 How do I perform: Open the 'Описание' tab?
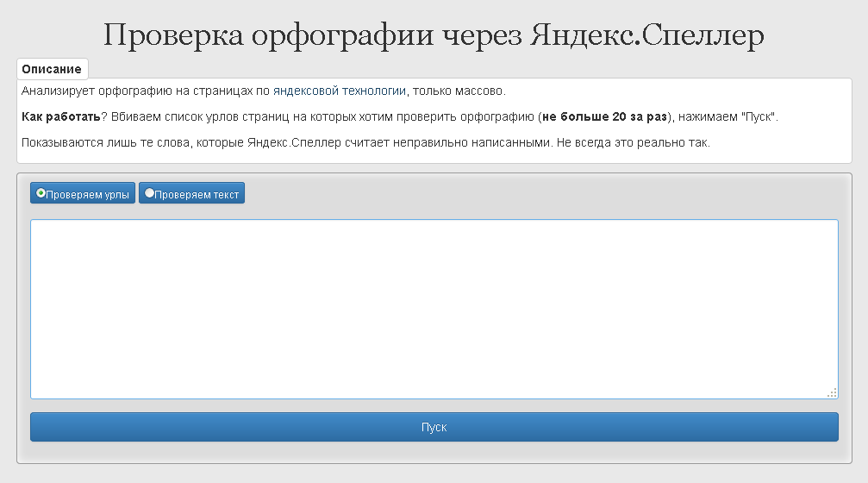52,69
